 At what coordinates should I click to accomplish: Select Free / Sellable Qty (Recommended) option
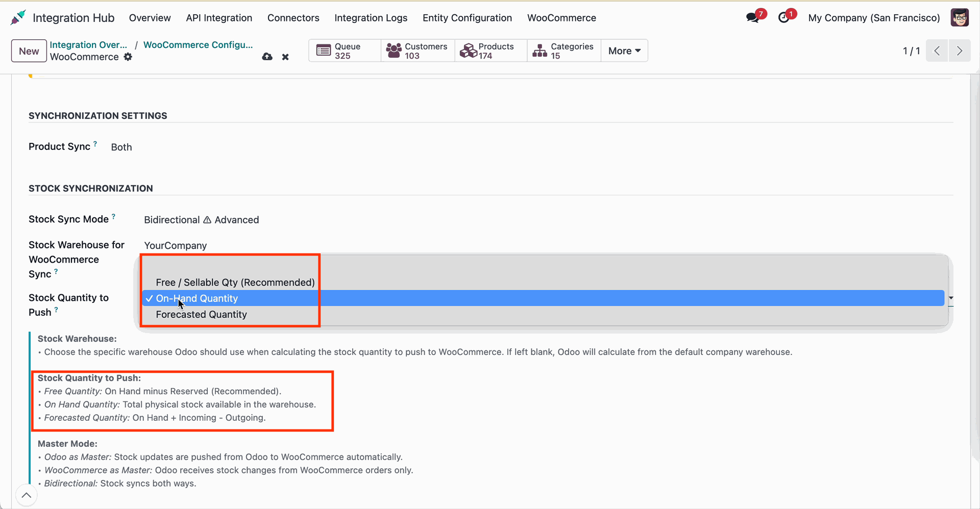point(543,283)
